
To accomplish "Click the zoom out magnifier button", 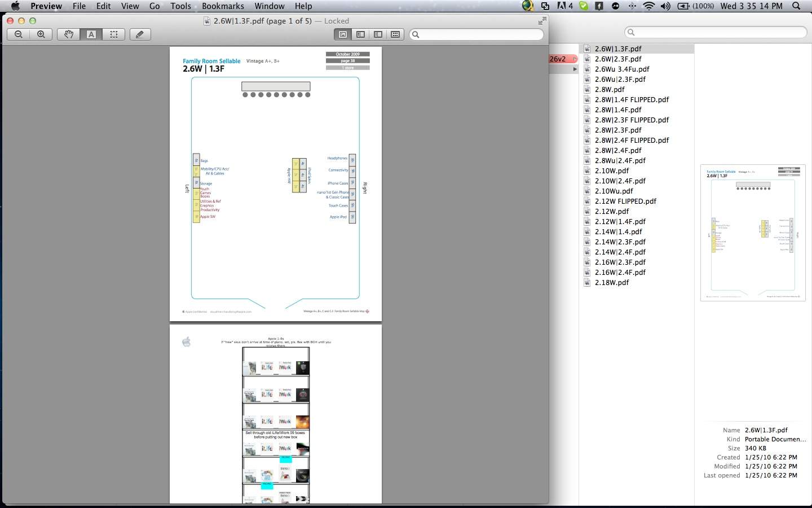I will pyautogui.click(x=19, y=34).
